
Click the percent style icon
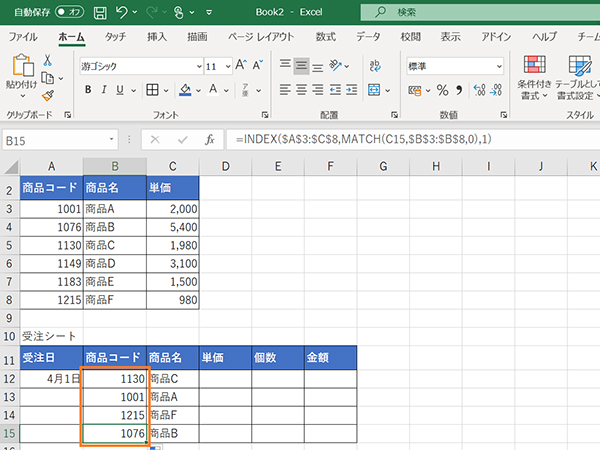click(442, 89)
